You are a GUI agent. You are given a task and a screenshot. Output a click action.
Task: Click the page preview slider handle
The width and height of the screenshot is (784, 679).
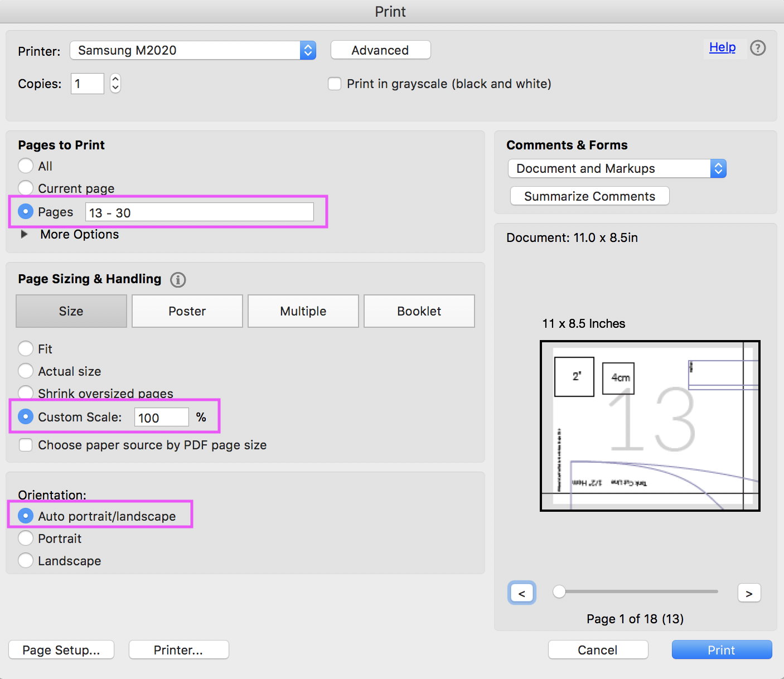559,591
